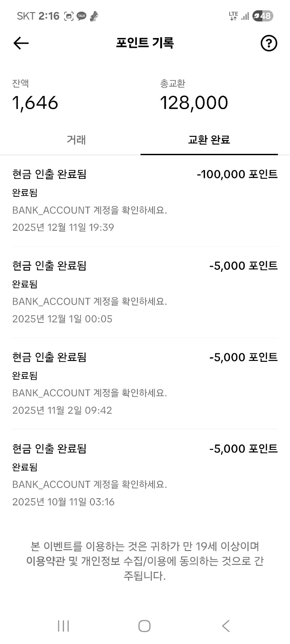Switch to the 거래 tab
Viewport: 290px width, 644px height.
76,140
